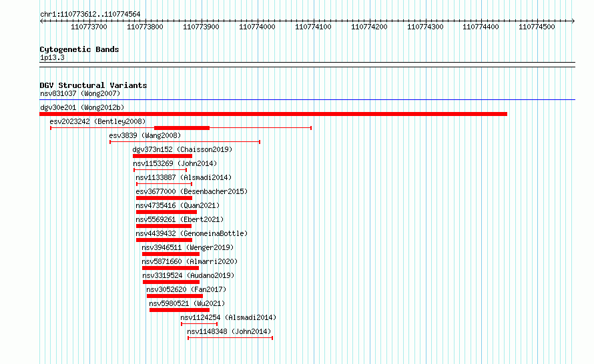
Task: Click ruler position 110773900
Action: point(201,27)
